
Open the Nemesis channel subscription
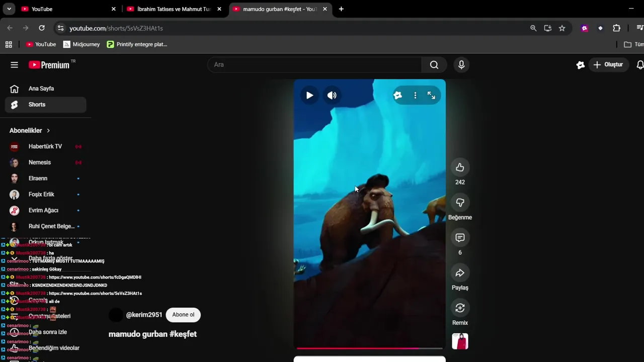point(46,162)
